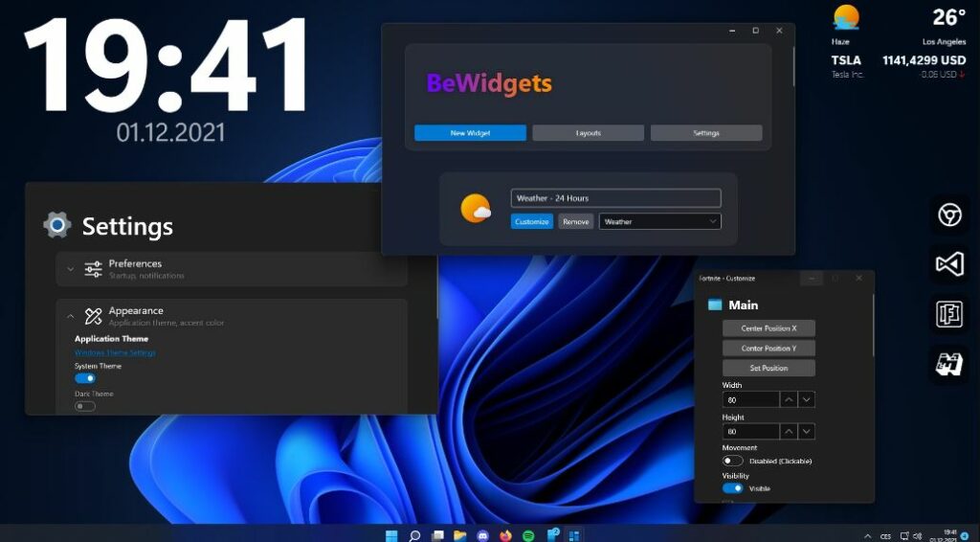The height and width of the screenshot is (542, 980).
Task: Open taskbar app with badge 2
Action: pyautogui.click(x=552, y=535)
